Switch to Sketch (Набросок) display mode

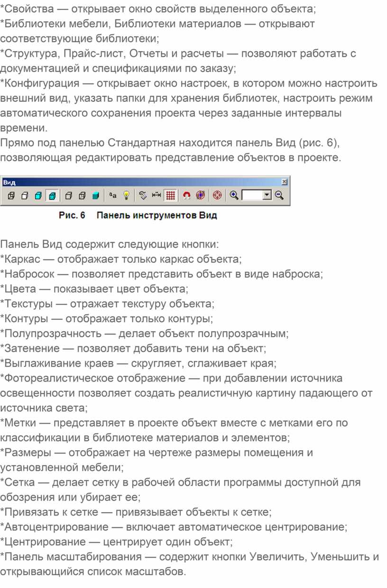tap(25, 195)
